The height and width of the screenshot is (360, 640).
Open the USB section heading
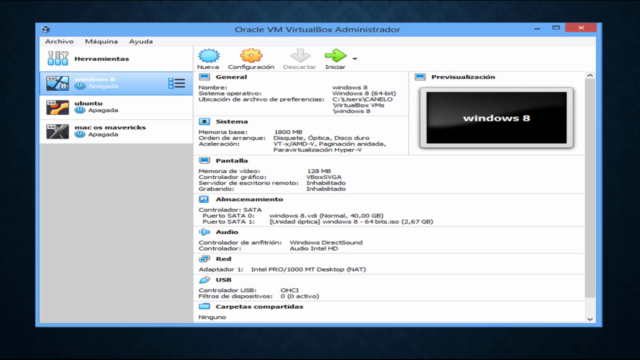click(x=223, y=280)
